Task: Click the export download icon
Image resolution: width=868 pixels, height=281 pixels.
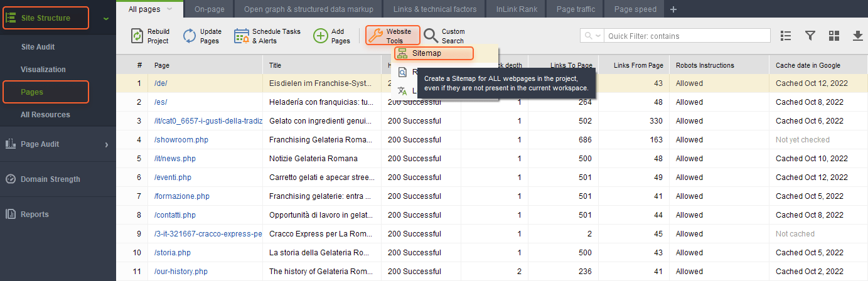Action: coord(858,36)
